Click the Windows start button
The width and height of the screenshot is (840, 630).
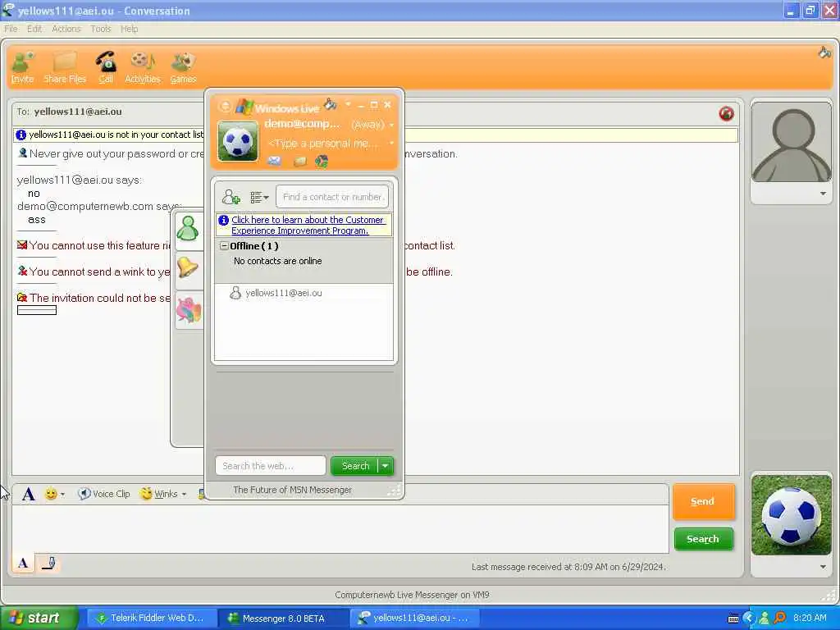coord(39,618)
